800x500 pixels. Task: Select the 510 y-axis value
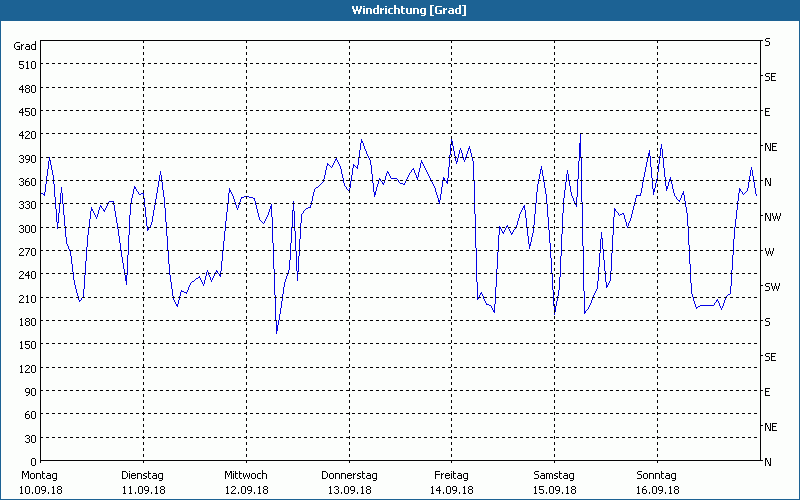[28, 65]
